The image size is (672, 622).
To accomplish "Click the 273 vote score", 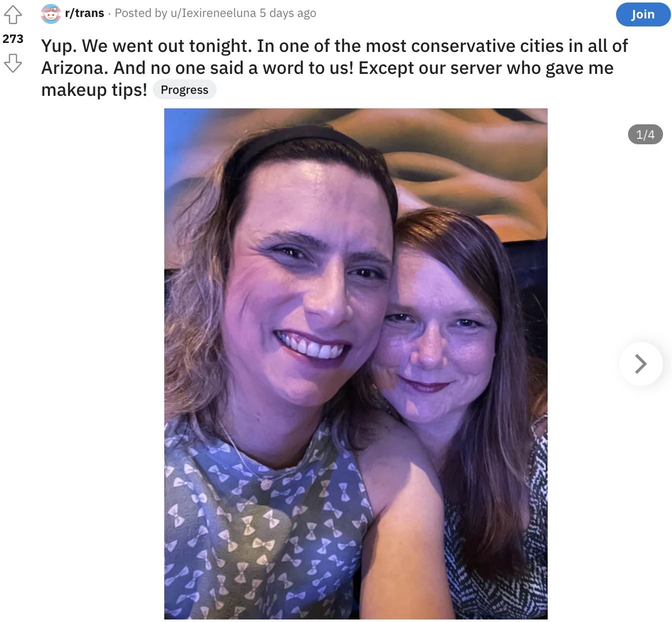I will [x=13, y=39].
